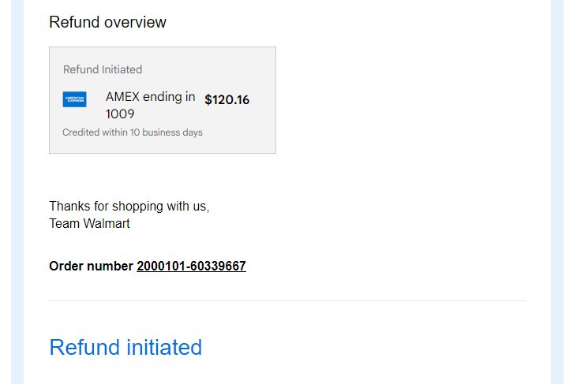Screen dimensions: 588x384
Task: Click the word initiated in blue heading
Action: click(164, 347)
